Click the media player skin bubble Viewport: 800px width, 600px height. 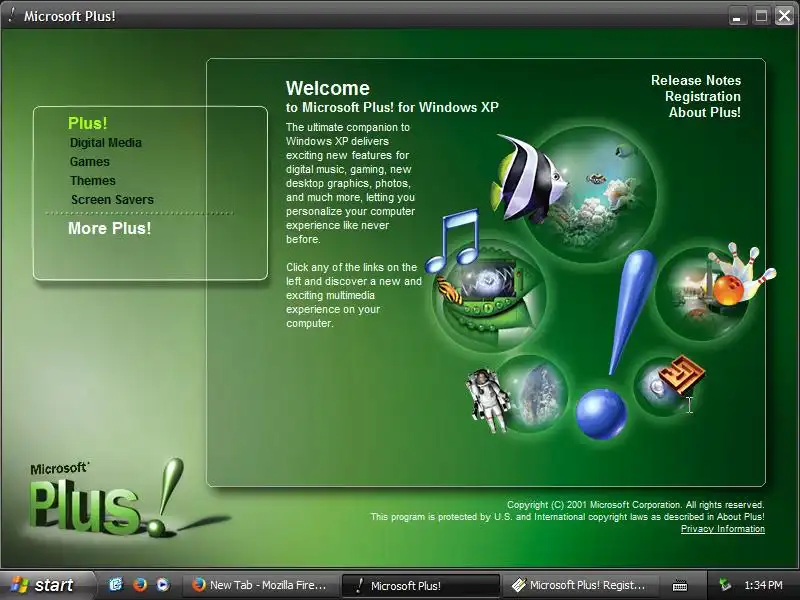(x=489, y=298)
